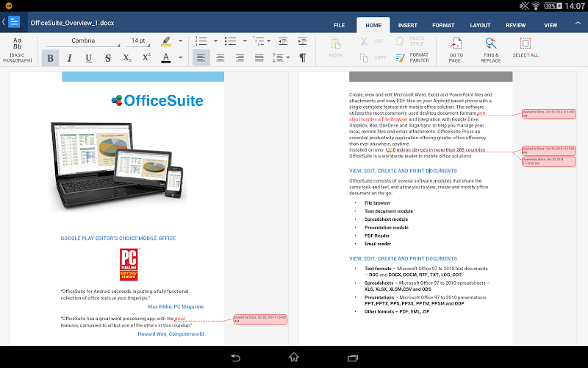Image resolution: width=588 pixels, height=368 pixels.
Task: Switch to the FORMAT tab
Action: pos(443,25)
